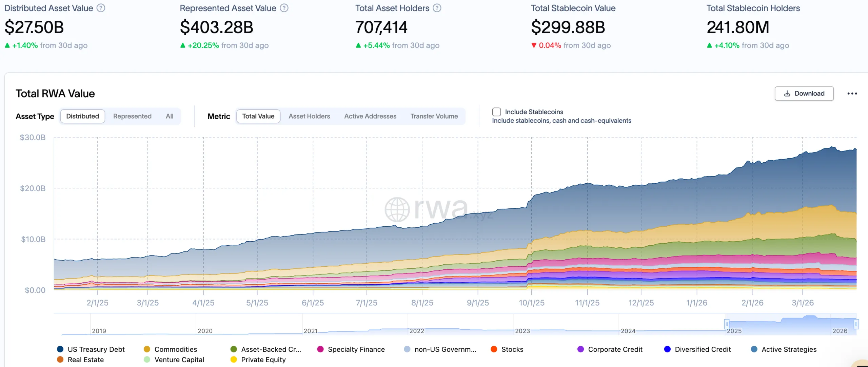
Task: Click help icon beside Distributed Asset Value
Action: pyautogui.click(x=101, y=8)
